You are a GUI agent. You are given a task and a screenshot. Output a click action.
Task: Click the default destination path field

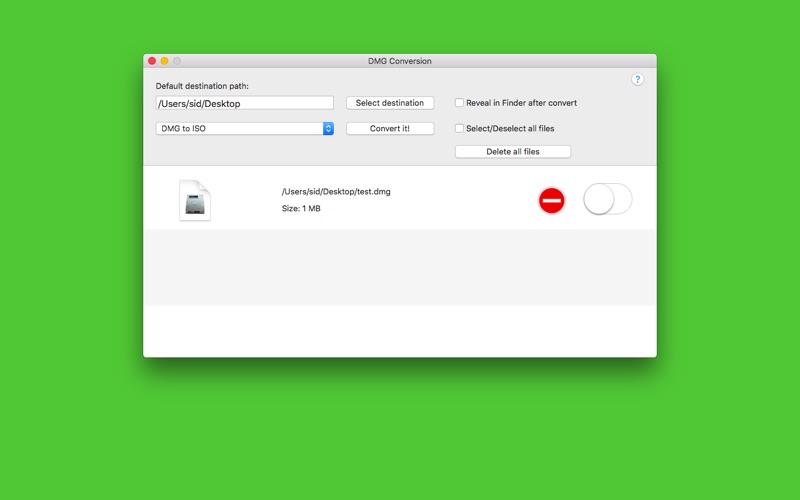[244, 103]
